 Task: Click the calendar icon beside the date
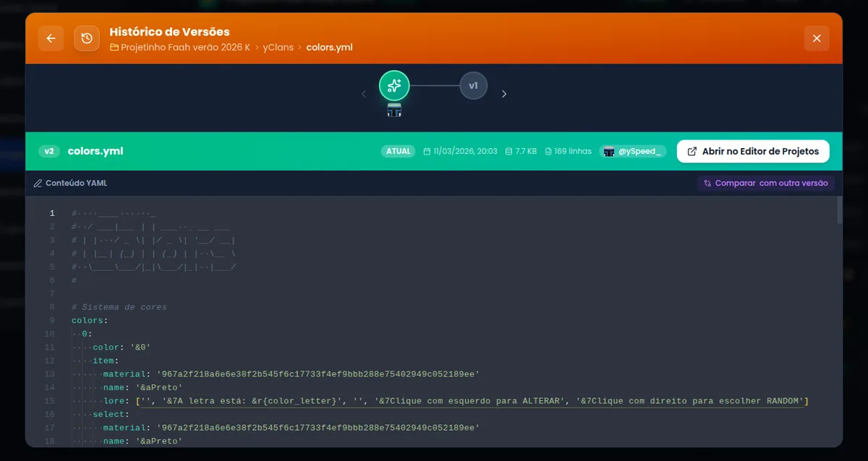point(427,152)
